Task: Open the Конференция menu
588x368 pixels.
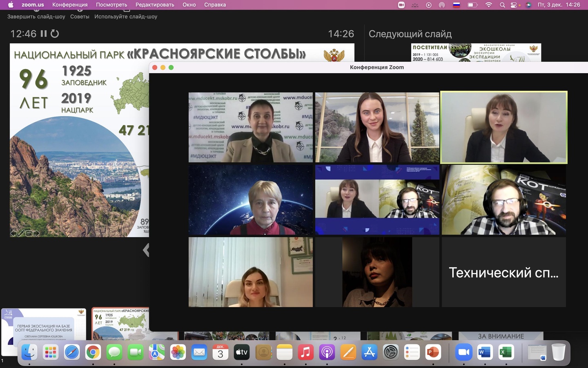Action: point(70,5)
